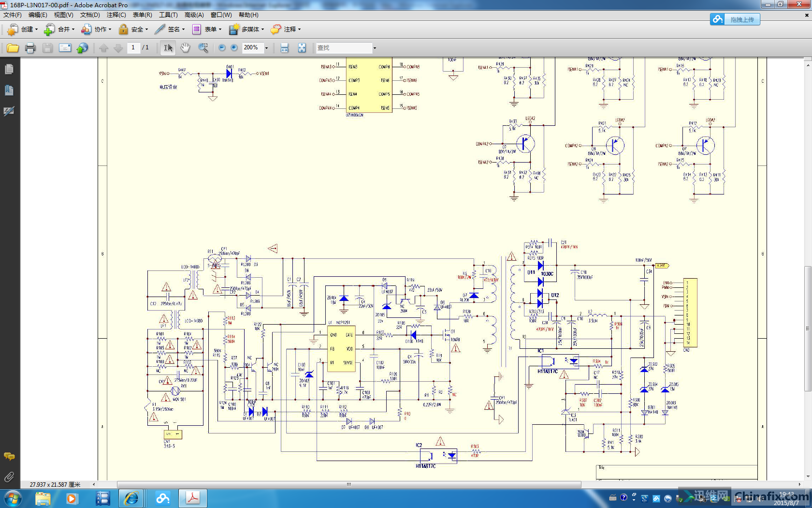Click the 合并 (Combine) toolbar icon

point(49,30)
